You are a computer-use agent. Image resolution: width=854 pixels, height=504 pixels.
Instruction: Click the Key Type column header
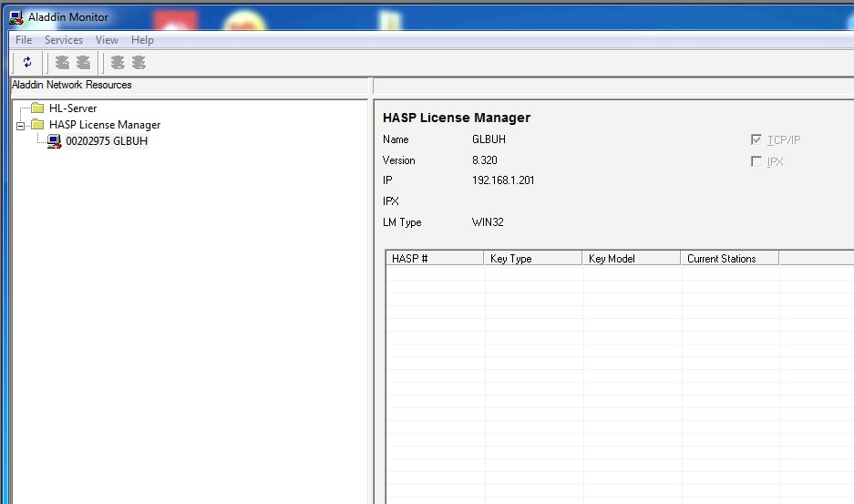(x=533, y=258)
